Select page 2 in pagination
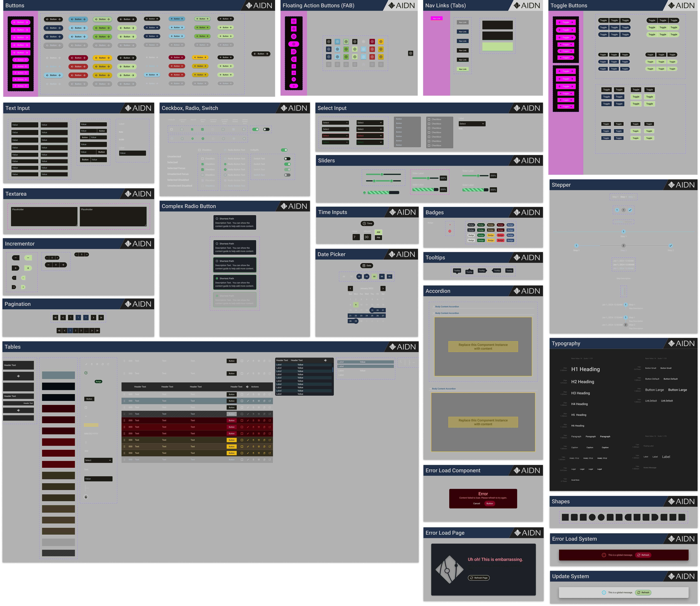Viewport: 700px width, 606px height. point(75,331)
